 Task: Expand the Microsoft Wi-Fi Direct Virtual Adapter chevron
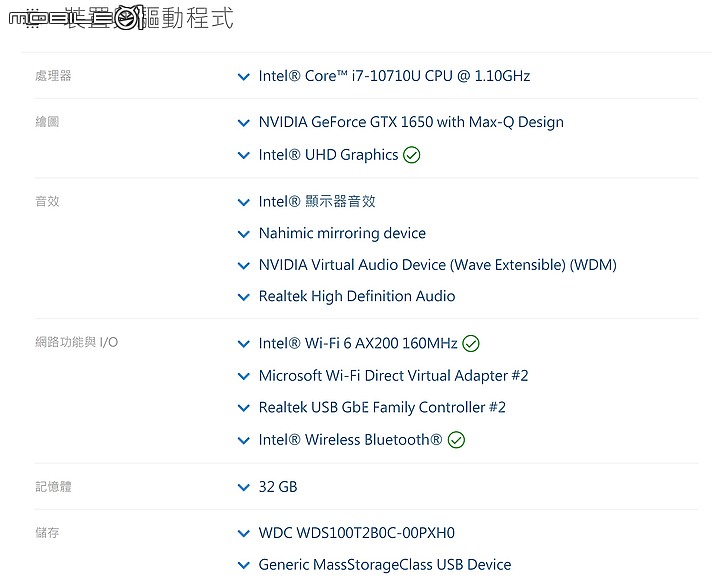[244, 377]
